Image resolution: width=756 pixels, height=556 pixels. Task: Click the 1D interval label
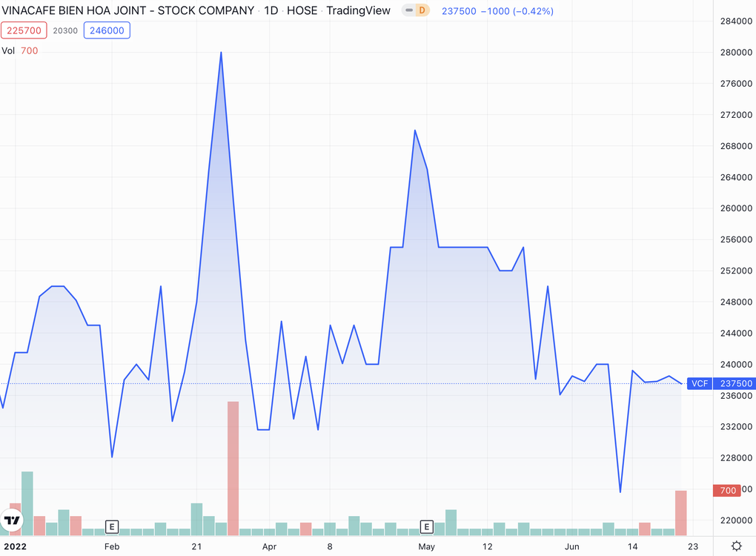[271, 10]
